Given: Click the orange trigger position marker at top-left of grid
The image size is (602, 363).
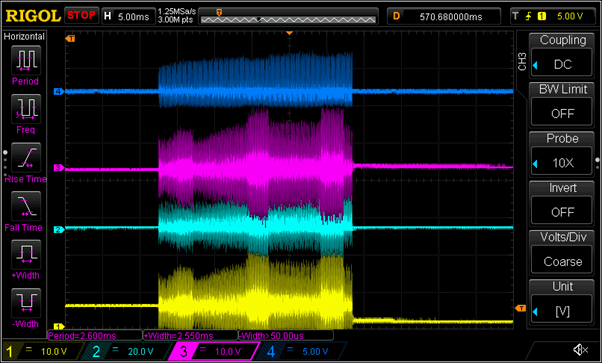Looking at the screenshot, I should click(x=70, y=38).
